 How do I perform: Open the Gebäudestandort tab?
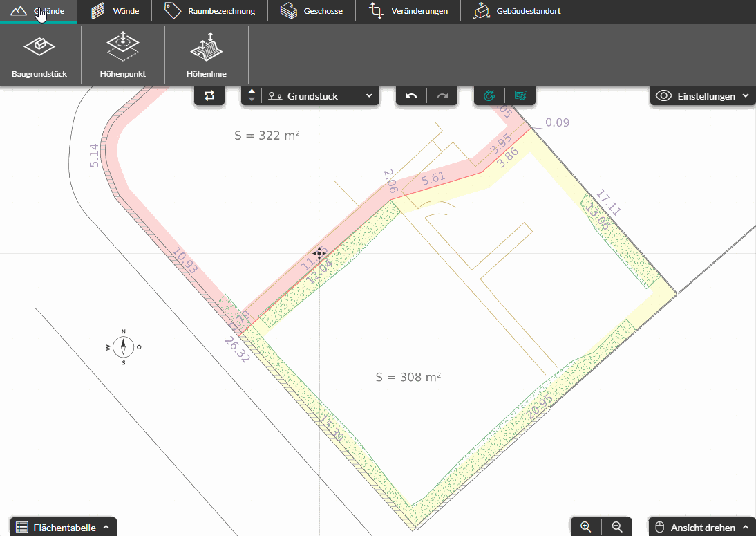517,10
